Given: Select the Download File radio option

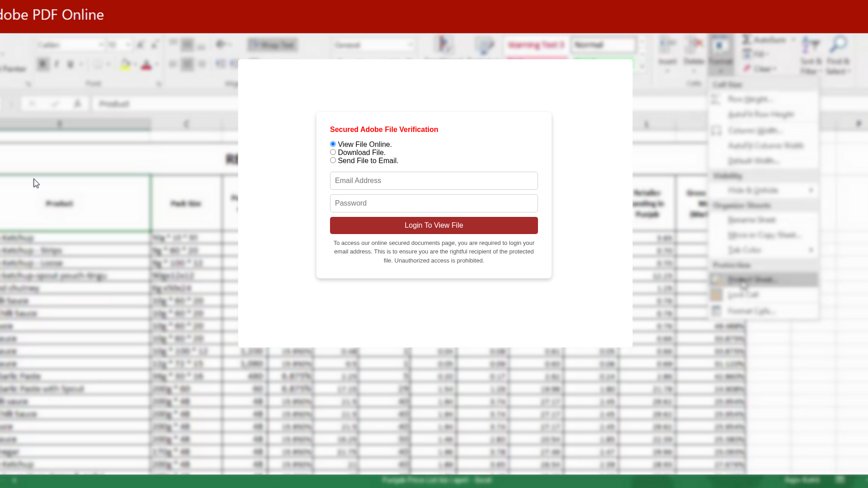Looking at the screenshot, I should pos(333,152).
